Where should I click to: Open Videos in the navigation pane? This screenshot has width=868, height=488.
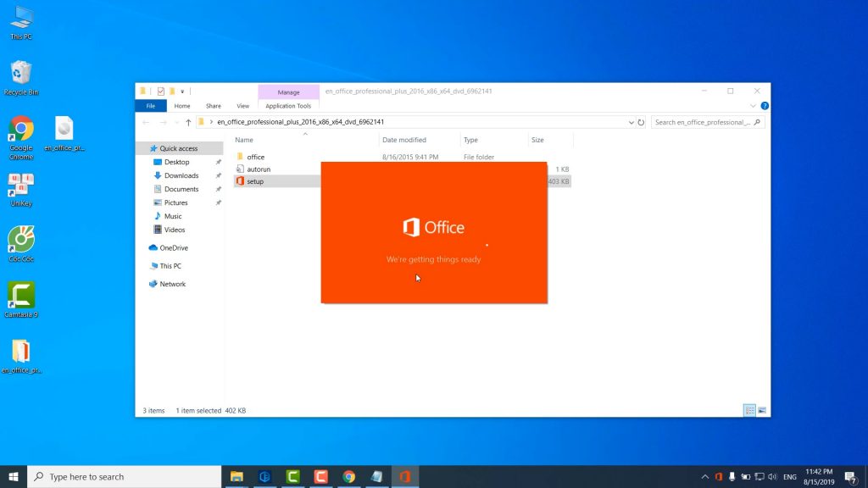pyautogui.click(x=175, y=230)
